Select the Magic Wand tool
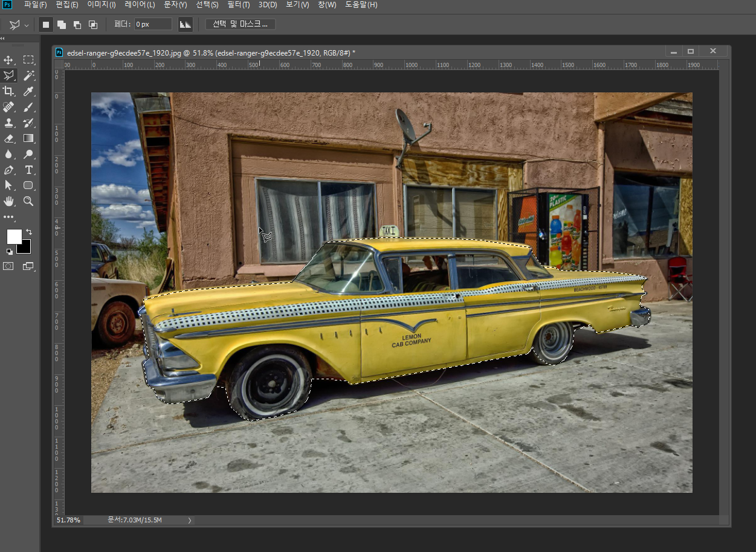The image size is (756, 552). coord(28,75)
